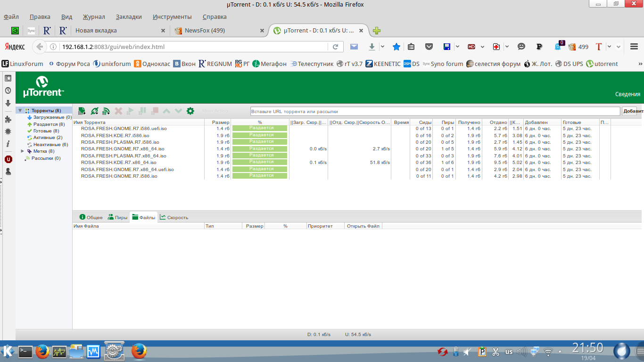Switch to the Общее details tab
Screen dimensions: 644x362
[91, 217]
